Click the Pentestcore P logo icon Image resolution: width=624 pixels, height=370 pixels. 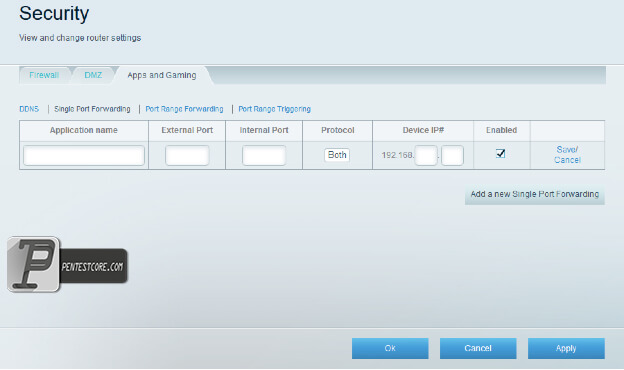33,264
